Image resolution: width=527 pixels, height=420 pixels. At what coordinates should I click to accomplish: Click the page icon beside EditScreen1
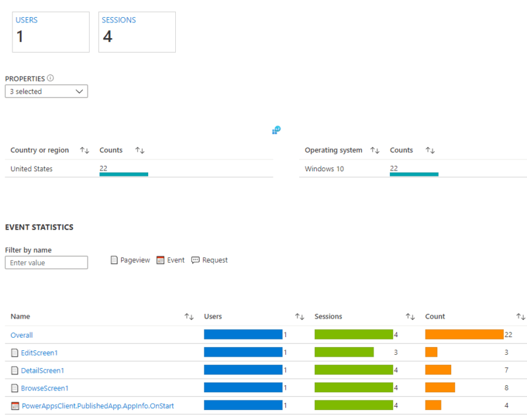click(14, 353)
